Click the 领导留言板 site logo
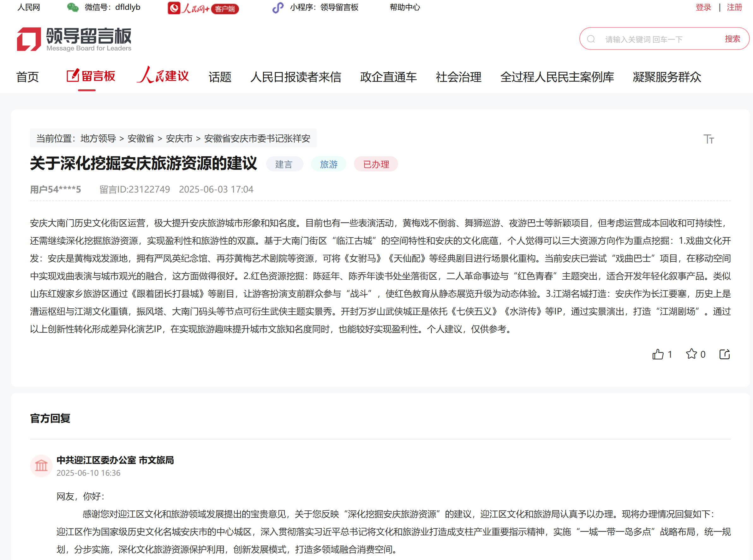Screen dimensions: 753x560 [74, 39]
